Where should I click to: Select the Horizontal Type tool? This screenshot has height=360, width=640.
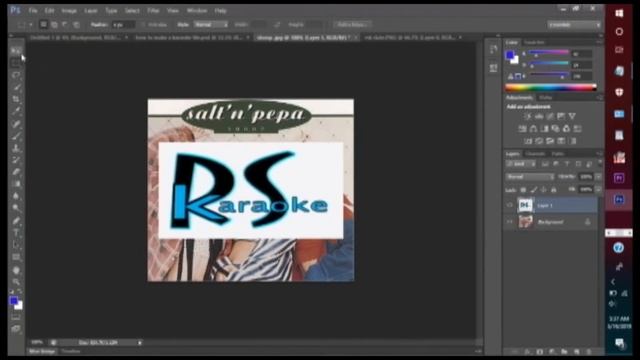point(16,233)
